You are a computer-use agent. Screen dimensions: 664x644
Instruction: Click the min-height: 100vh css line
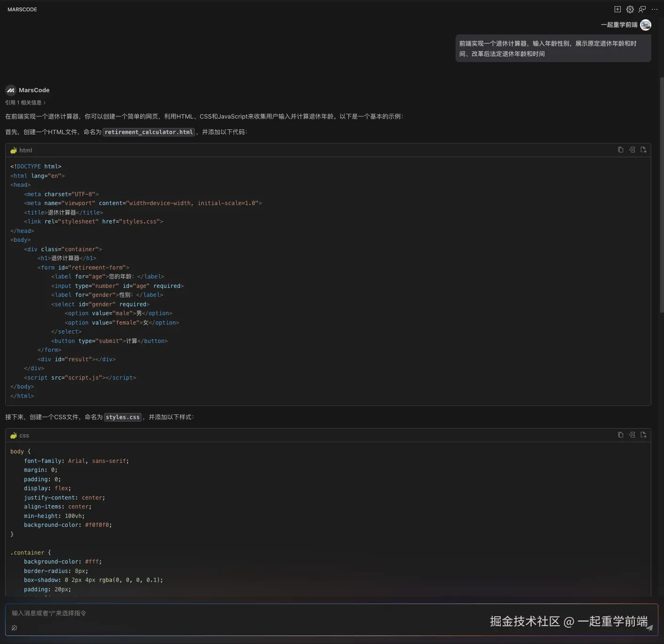[x=54, y=516]
